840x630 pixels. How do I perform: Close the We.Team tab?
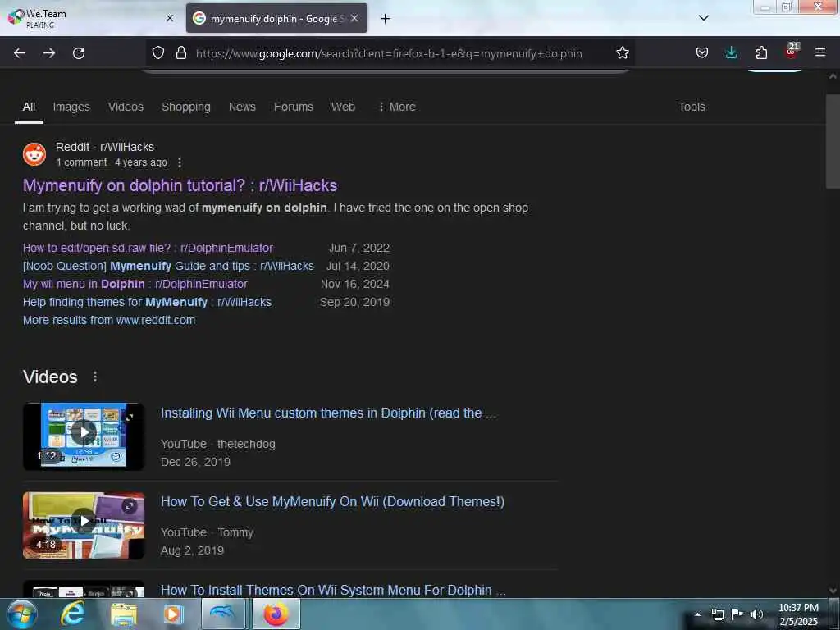170,18
